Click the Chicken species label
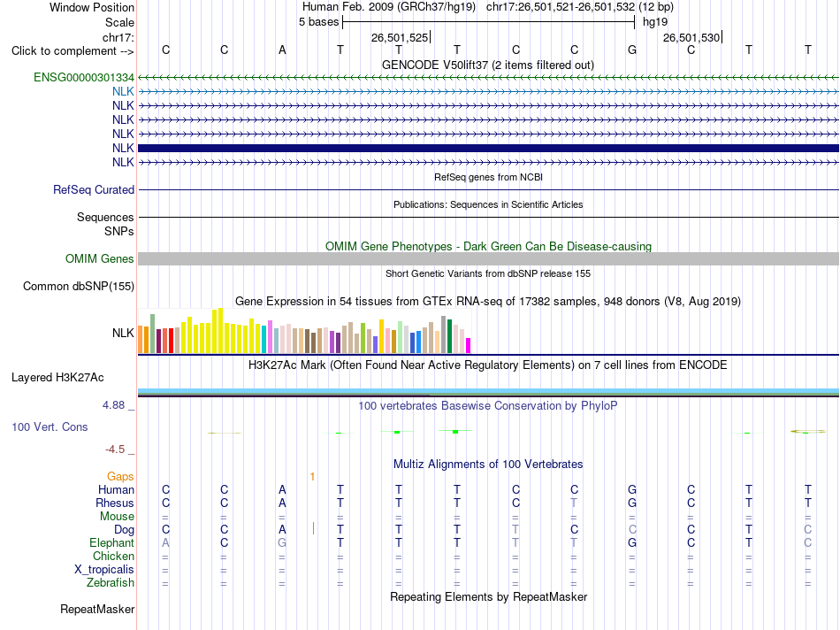The height and width of the screenshot is (630, 840). pos(113,556)
